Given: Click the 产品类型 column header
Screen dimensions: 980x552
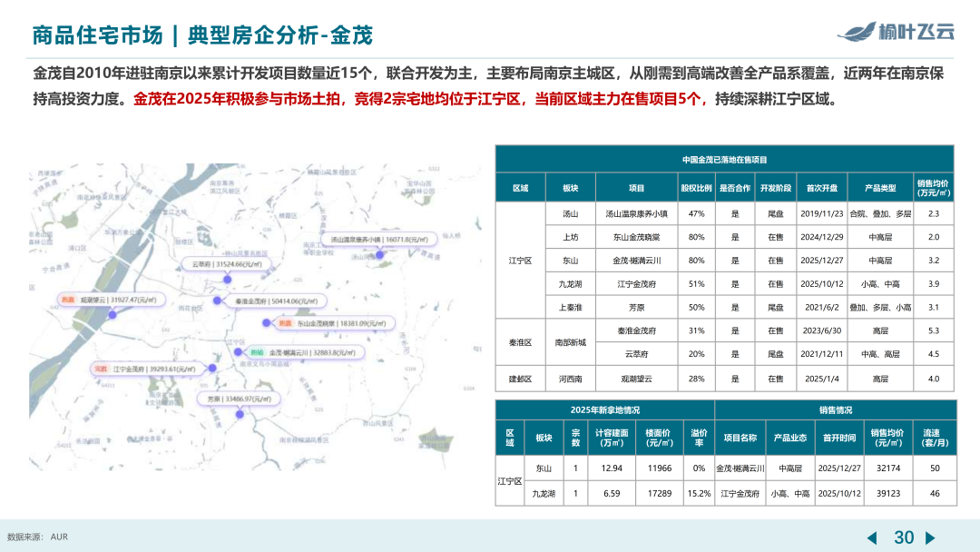Looking at the screenshot, I should 880,188.
